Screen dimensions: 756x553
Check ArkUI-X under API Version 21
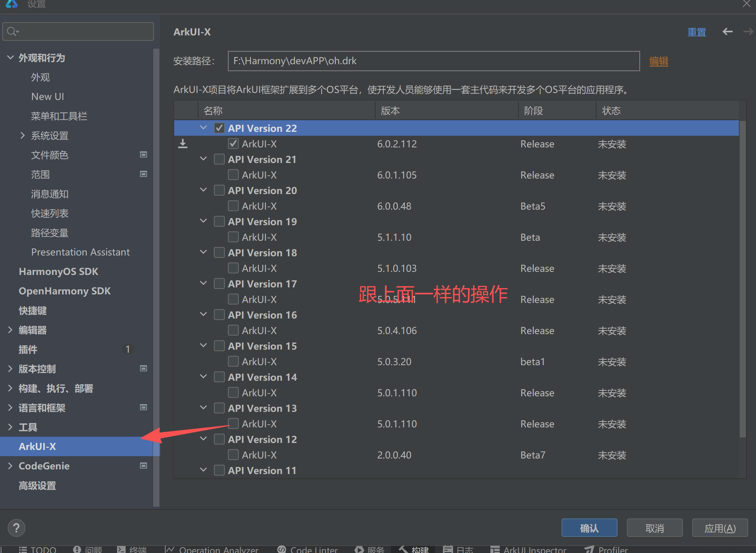(233, 175)
